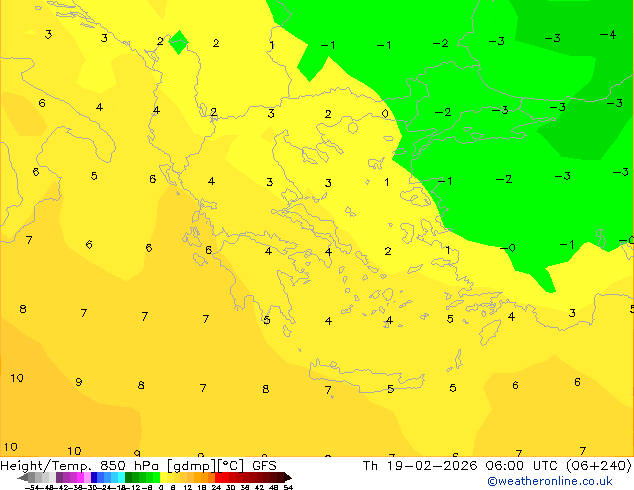Screen dimensions: 634x490
Task: Click the legend label "24"
Action: click(x=216, y=487)
